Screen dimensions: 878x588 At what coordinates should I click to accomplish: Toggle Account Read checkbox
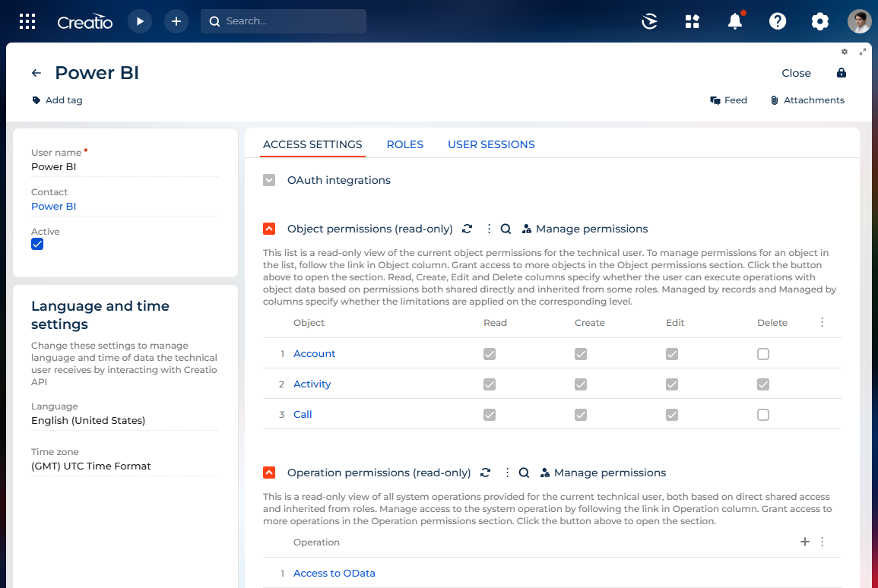[490, 354]
